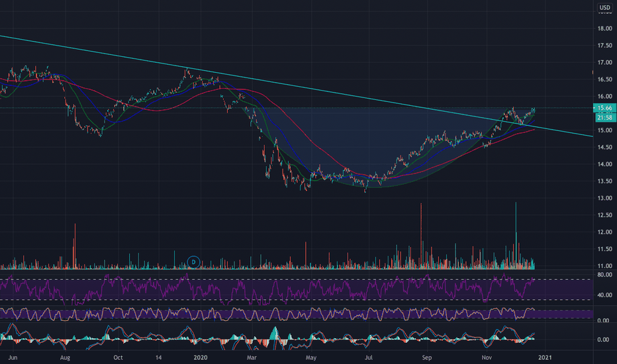Click the Oct label on time axis
Image resolution: width=617 pixels, height=364 pixels.
pyautogui.click(x=118, y=357)
